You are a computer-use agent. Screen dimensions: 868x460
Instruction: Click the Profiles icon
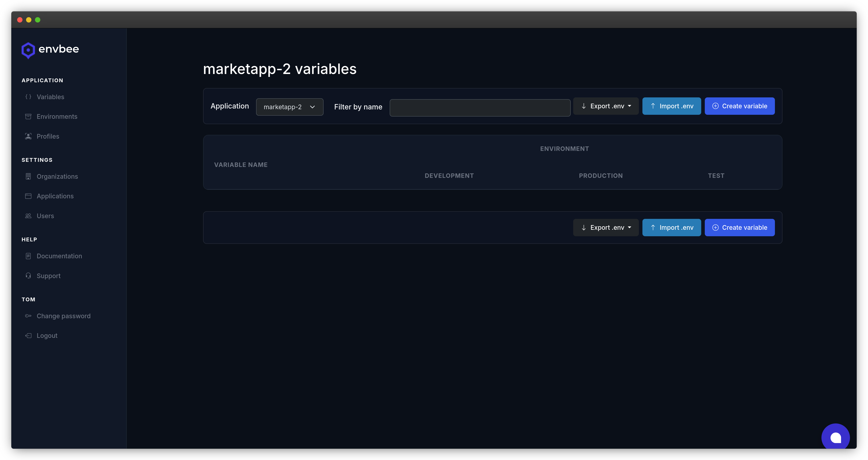(28, 136)
